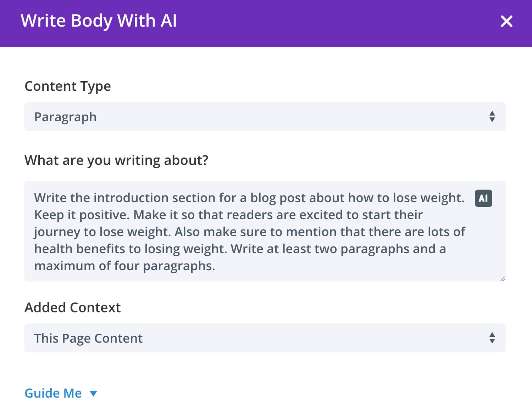532x410 pixels.
Task: Expand the Guide Me section
Action: 53,393
